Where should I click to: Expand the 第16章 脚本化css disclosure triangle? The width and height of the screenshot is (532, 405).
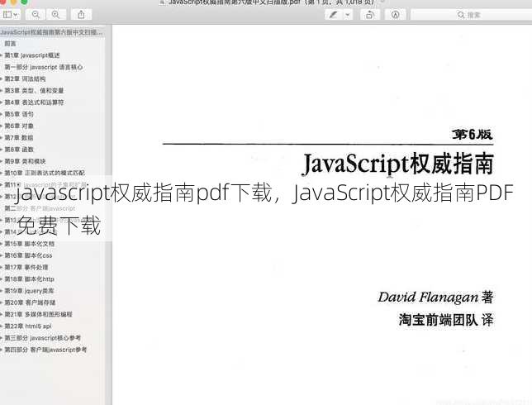click(2, 255)
